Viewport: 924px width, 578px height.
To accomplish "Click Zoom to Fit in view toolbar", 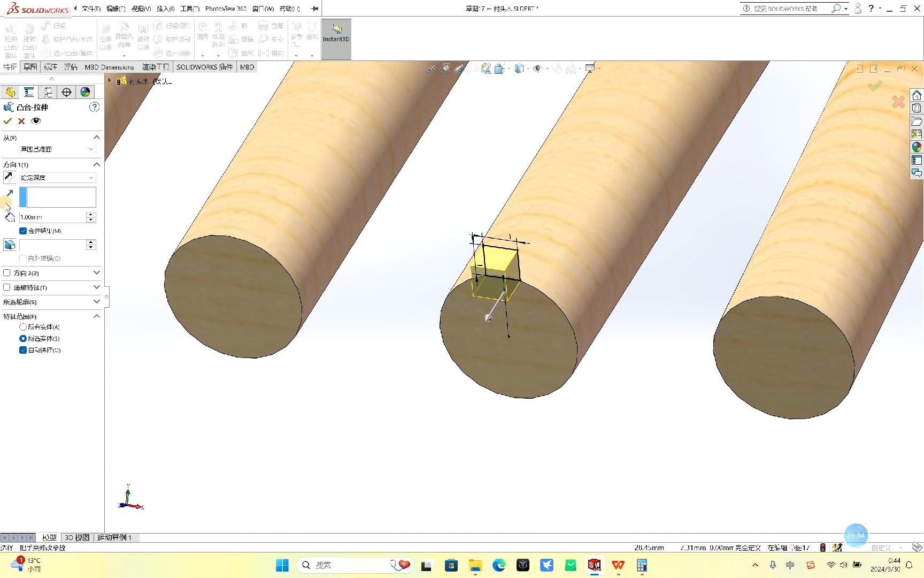I will coord(431,69).
